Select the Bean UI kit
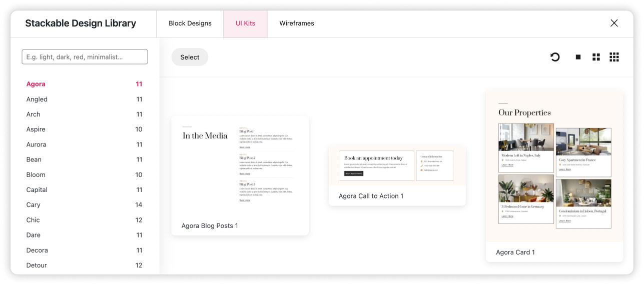This screenshot has width=644, height=285. point(85,159)
